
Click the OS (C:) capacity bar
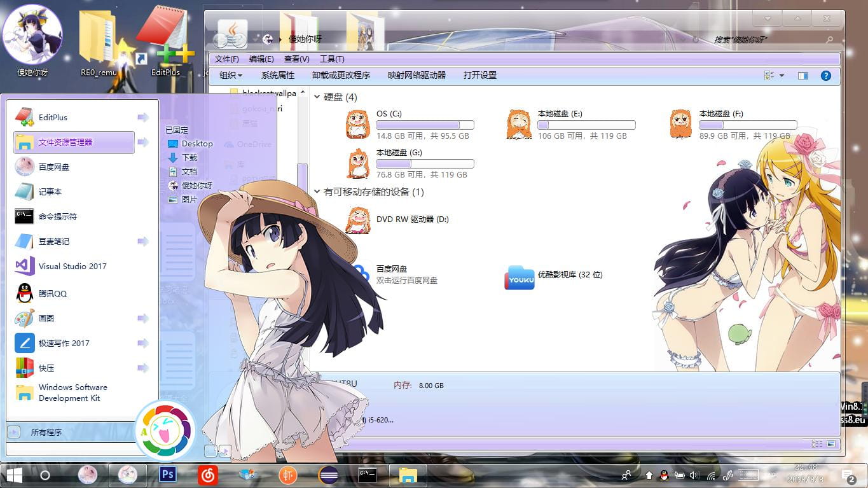425,125
